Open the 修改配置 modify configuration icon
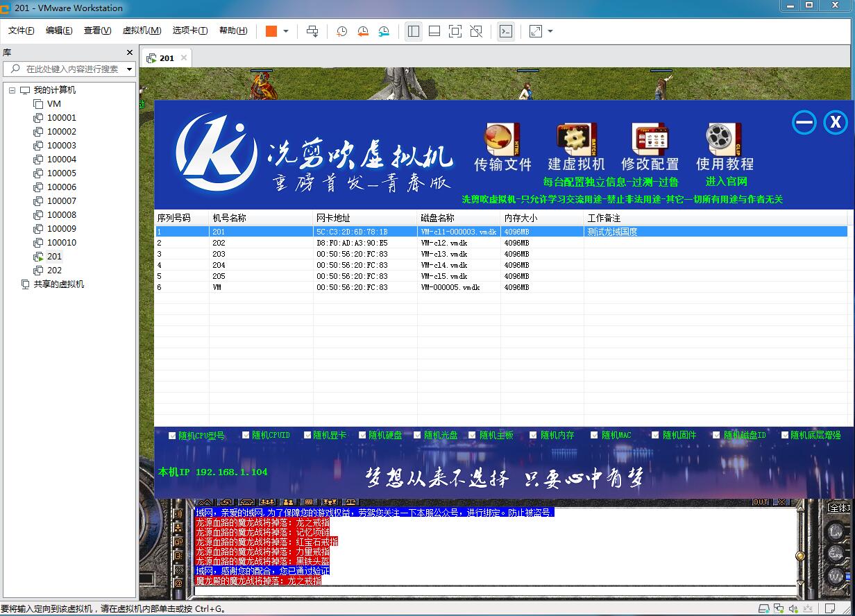This screenshot has width=855, height=616. click(x=650, y=139)
